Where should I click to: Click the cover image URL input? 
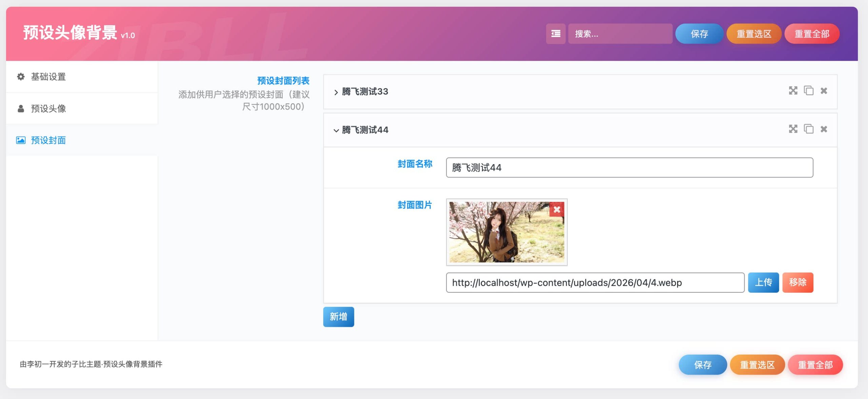pos(595,282)
